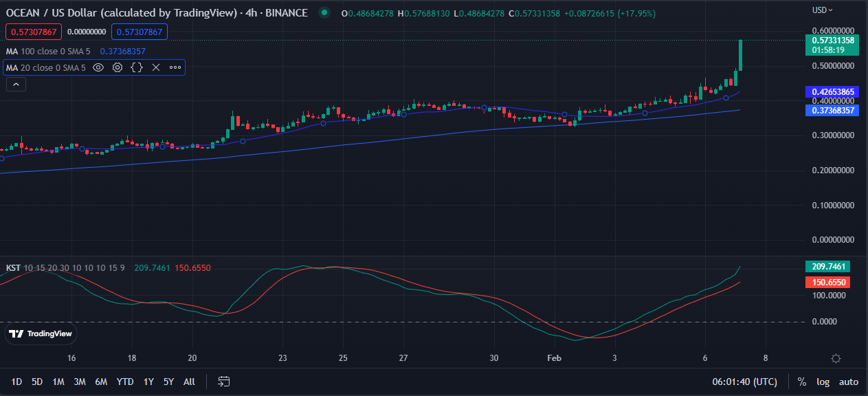Screen dimensions: 868x396
Task: Open the Go to date calendar icon
Action: coord(223,382)
